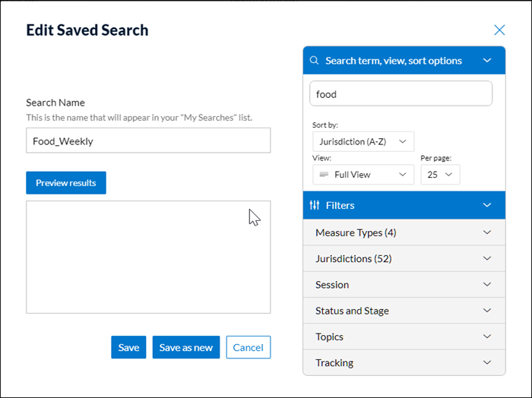Click the Search Name field containing Food_Weekly
Image resolution: width=532 pixels, height=398 pixels.
point(148,141)
